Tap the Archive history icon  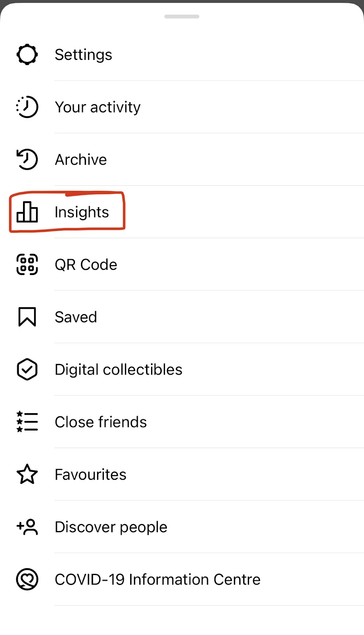click(27, 160)
